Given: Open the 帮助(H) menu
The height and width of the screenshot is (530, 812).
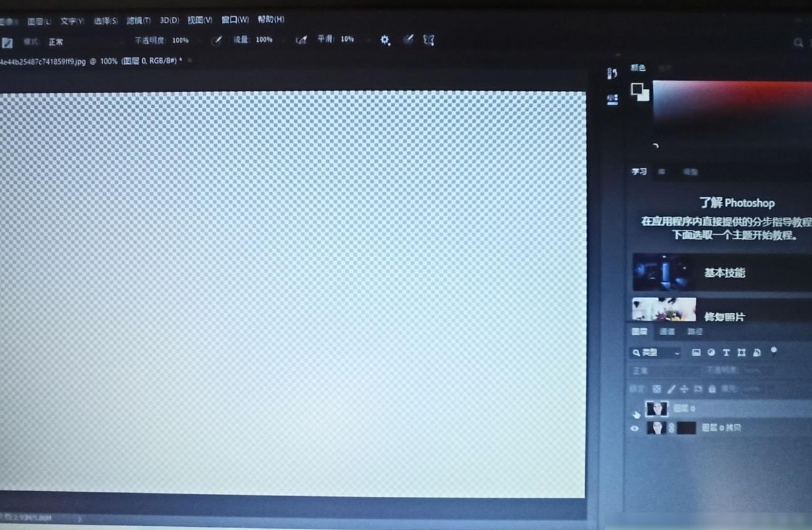Looking at the screenshot, I should (271, 19).
